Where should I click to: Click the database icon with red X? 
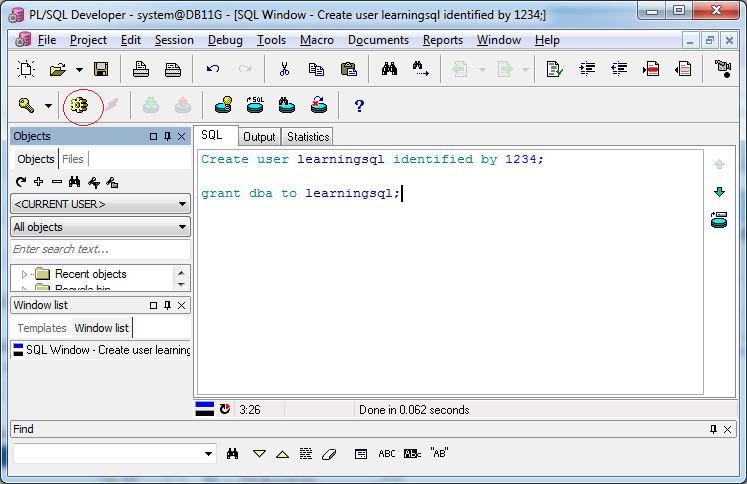tap(319, 105)
